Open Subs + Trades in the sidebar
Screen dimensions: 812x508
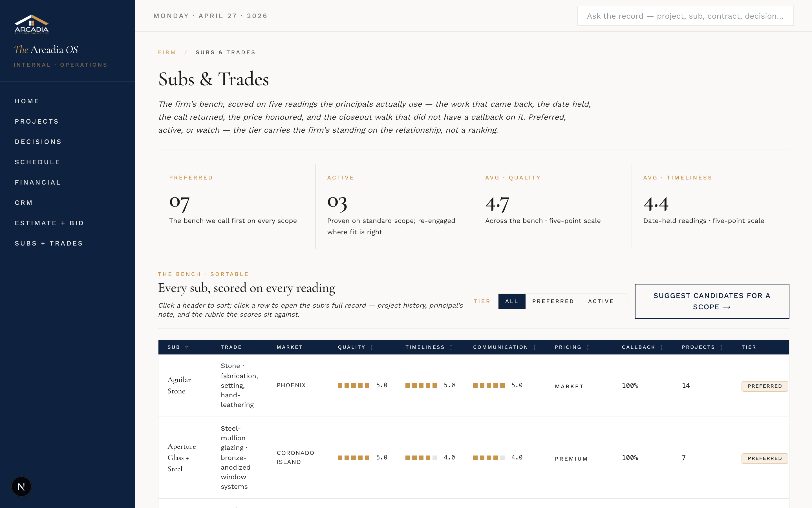click(x=49, y=243)
